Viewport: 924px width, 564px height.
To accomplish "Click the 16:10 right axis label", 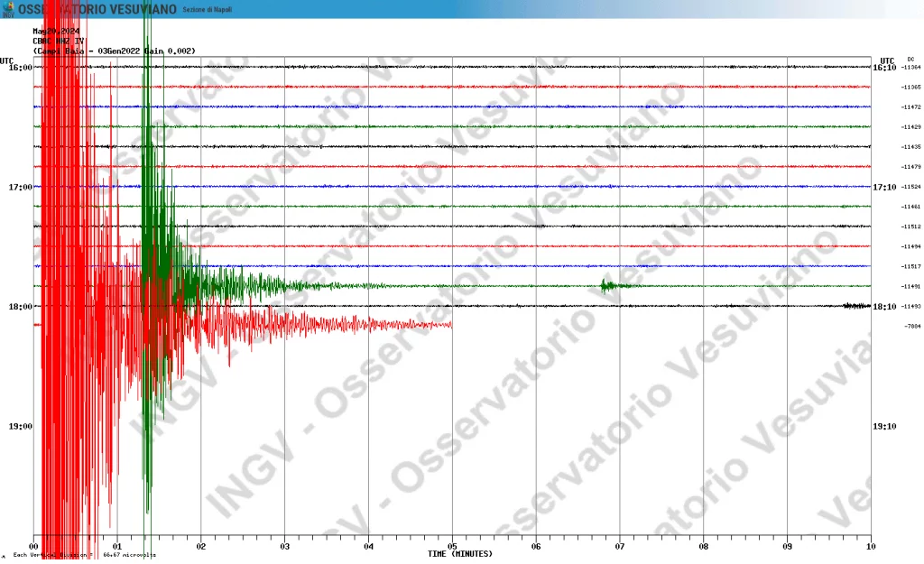I will click(x=883, y=68).
